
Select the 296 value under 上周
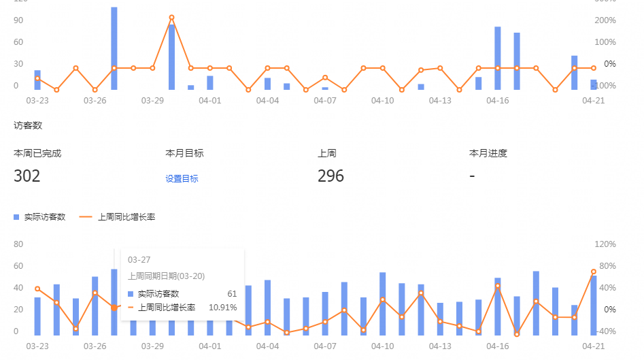(x=331, y=176)
